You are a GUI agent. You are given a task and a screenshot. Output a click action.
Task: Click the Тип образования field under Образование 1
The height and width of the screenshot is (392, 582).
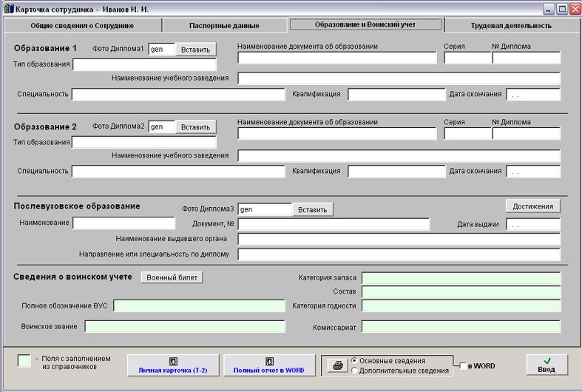144,64
